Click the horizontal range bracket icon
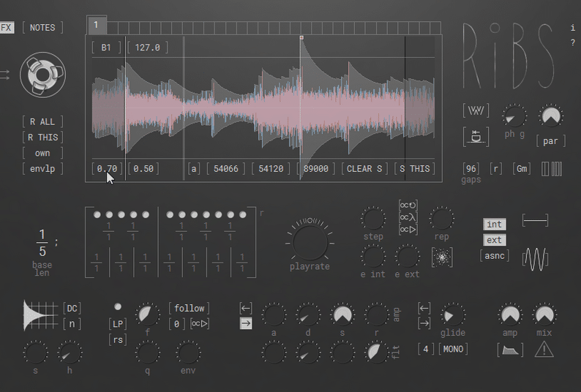 click(x=536, y=220)
